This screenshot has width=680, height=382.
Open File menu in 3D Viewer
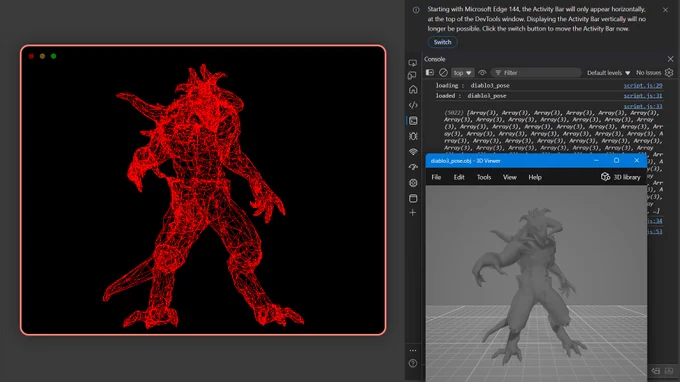coord(436,177)
